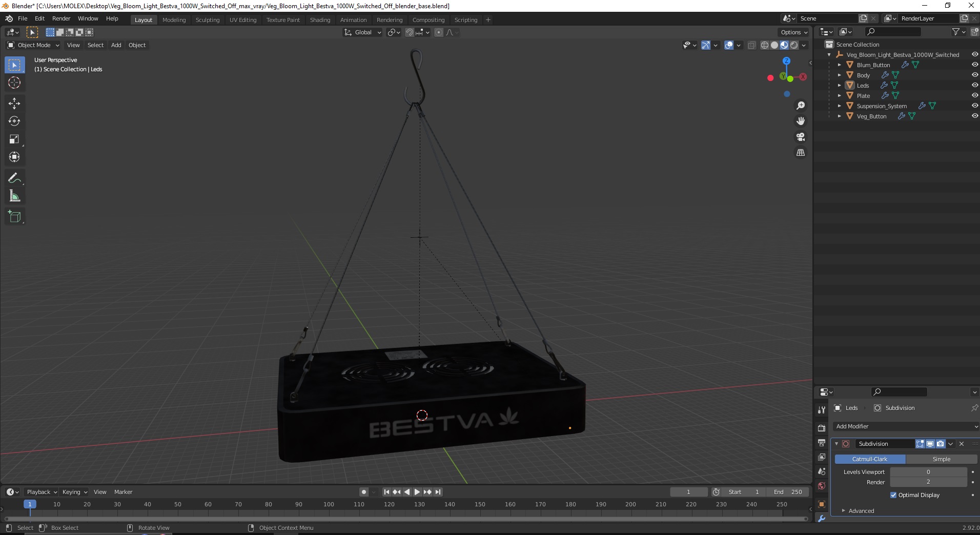
Task: Click the zoom magnifier viewport gizmo
Action: 801,106
